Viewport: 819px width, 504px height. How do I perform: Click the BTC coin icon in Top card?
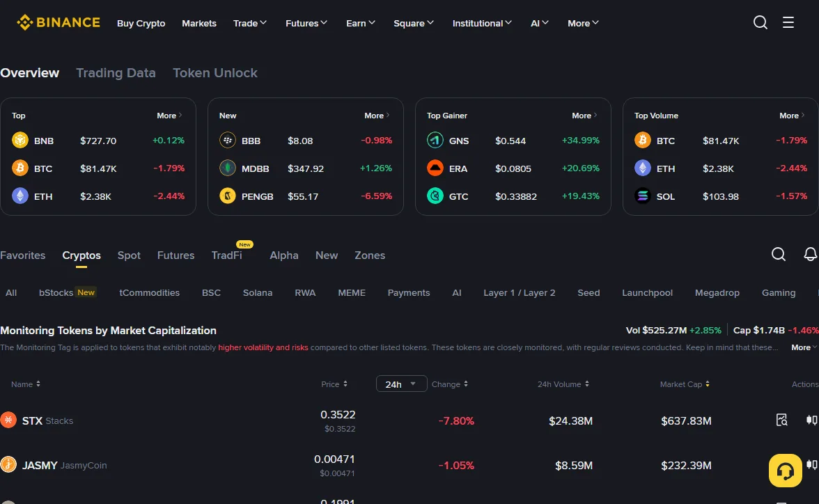click(19, 168)
